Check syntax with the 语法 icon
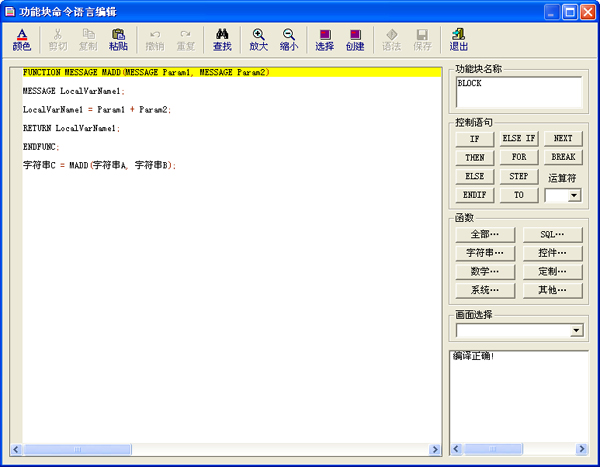Image resolution: width=600 pixels, height=467 pixels. click(x=391, y=40)
